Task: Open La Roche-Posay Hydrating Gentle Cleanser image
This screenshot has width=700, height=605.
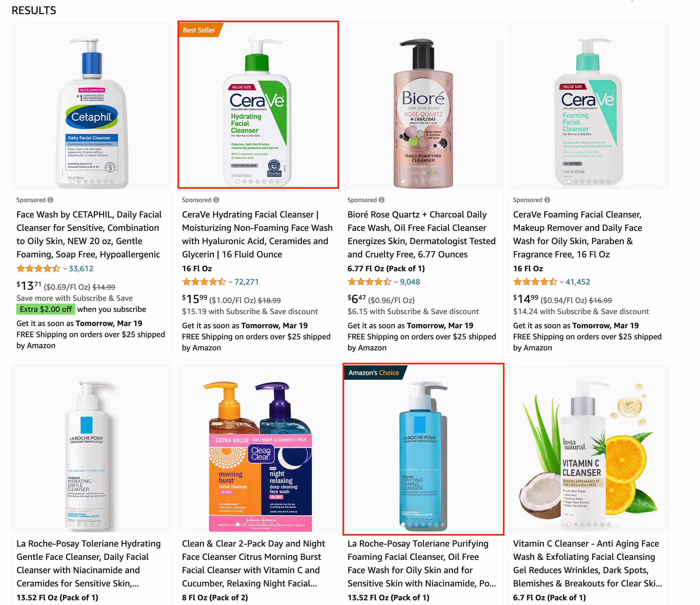Action: 92,448
